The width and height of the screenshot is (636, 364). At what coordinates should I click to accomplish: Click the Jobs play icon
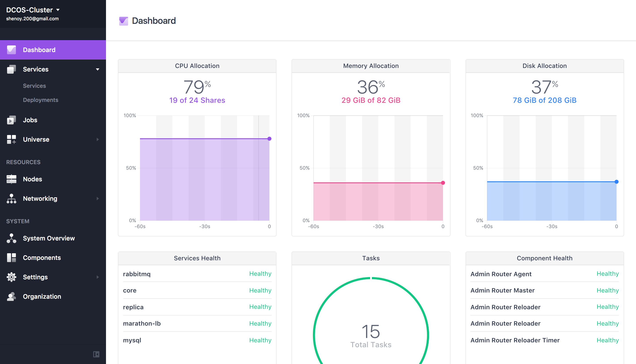coord(11,120)
